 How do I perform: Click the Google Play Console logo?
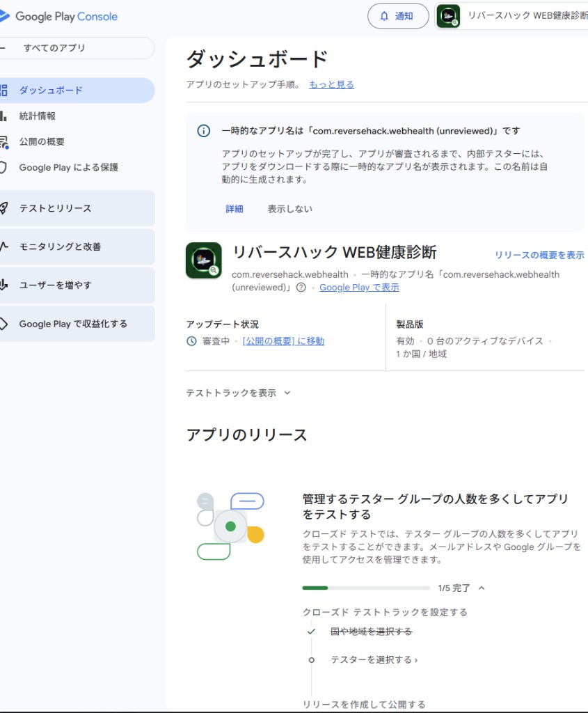point(59,17)
